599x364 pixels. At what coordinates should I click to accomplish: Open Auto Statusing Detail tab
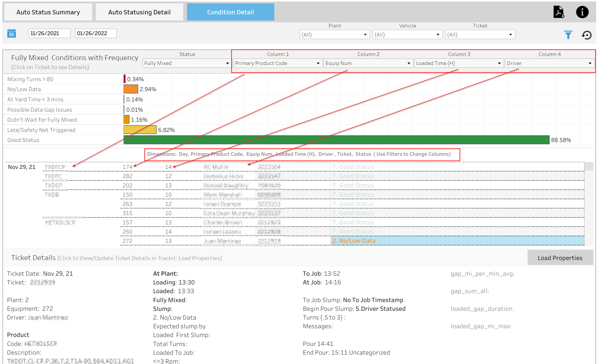(139, 12)
